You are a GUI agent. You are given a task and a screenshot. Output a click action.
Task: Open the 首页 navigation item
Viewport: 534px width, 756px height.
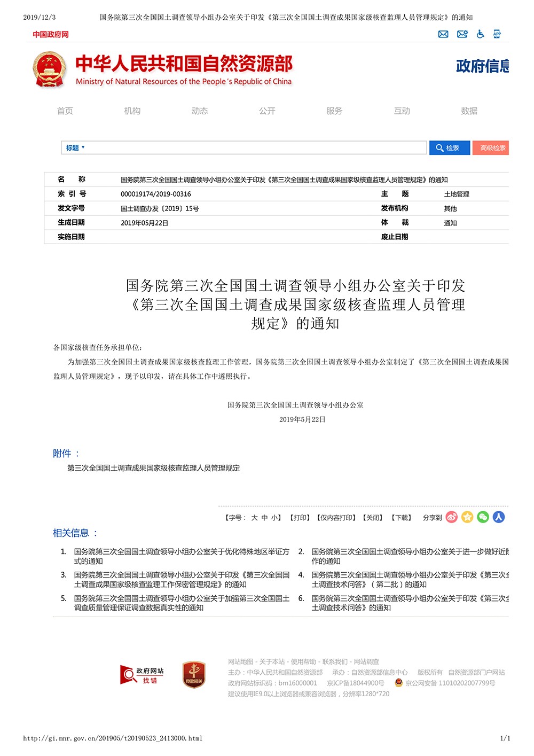[65, 111]
